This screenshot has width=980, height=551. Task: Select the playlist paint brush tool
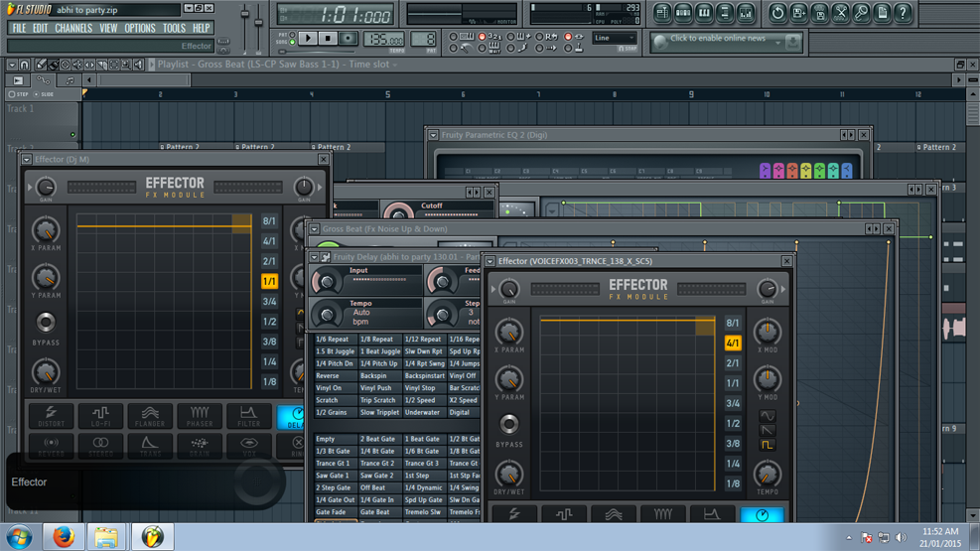[x=54, y=65]
